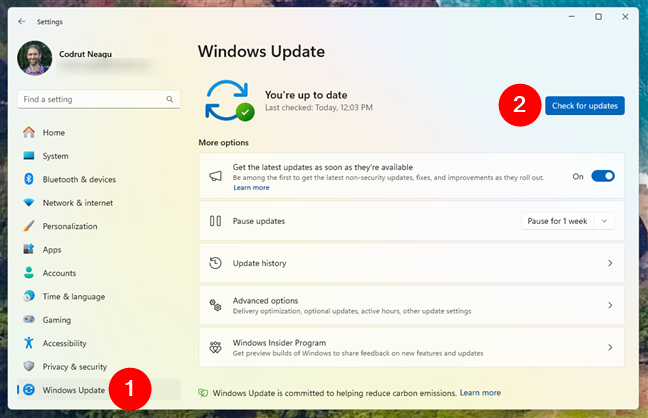Click the search magnifier icon
Image resolution: width=648 pixels, height=418 pixels.
point(169,99)
